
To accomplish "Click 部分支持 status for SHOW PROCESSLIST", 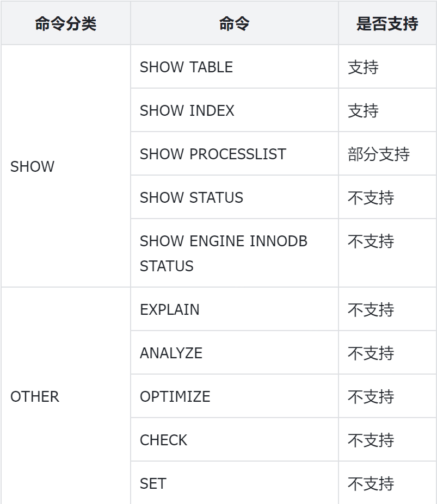I will tap(379, 154).
